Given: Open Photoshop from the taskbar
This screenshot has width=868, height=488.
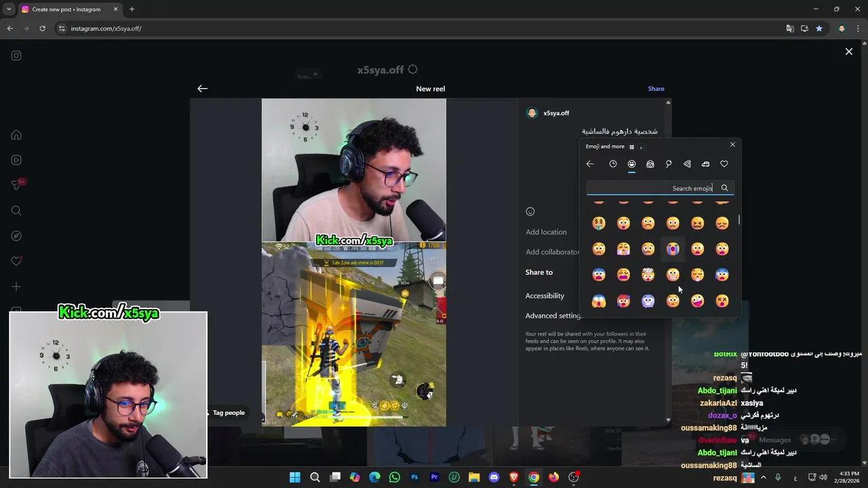Looking at the screenshot, I should [414, 477].
